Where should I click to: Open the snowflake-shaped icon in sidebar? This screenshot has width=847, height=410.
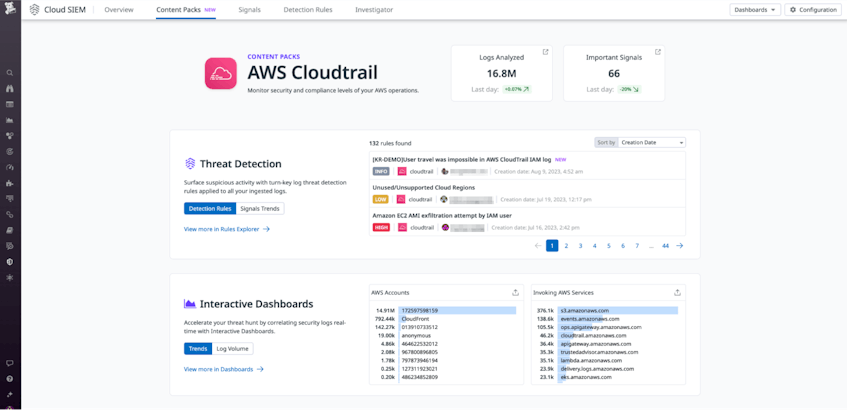coord(10,278)
